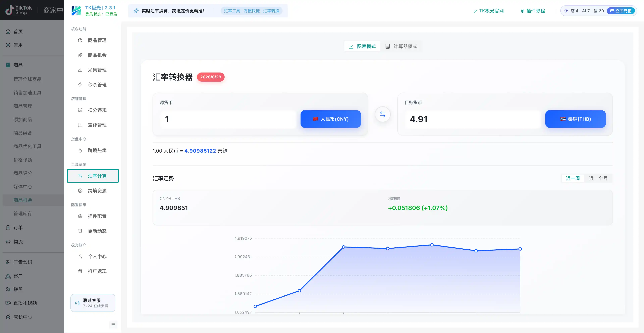Collapse the sidebar using bottom menu icon
The width and height of the screenshot is (644, 333).
(x=113, y=324)
